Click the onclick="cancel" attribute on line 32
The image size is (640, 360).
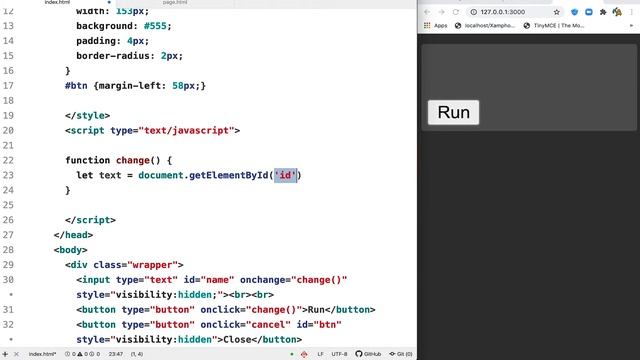coord(245,324)
